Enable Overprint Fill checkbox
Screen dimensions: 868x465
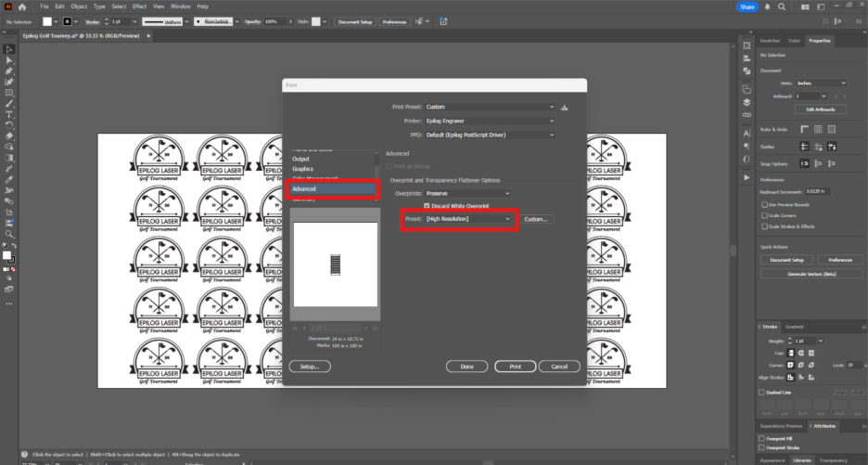point(761,438)
